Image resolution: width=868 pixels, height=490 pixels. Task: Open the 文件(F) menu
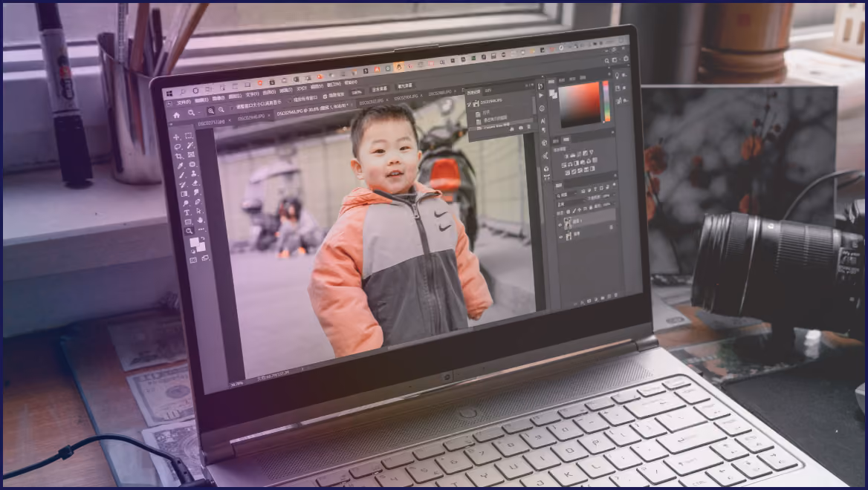pos(184,102)
